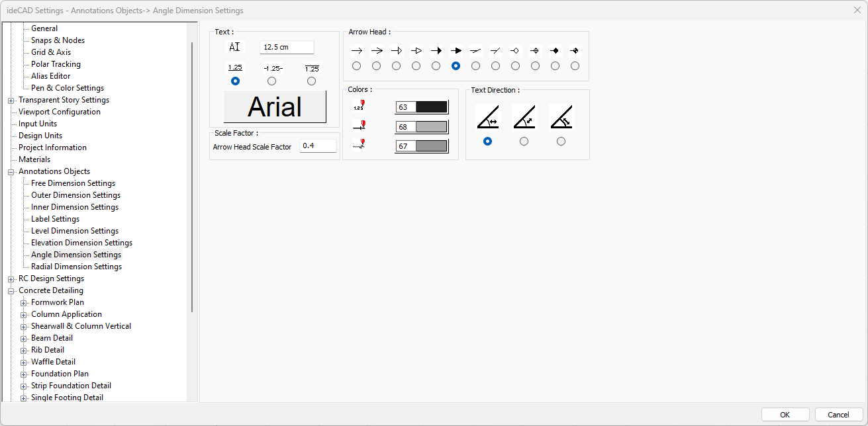Click the hollow triangle with through-line arrowhead icon

[x=416, y=50]
